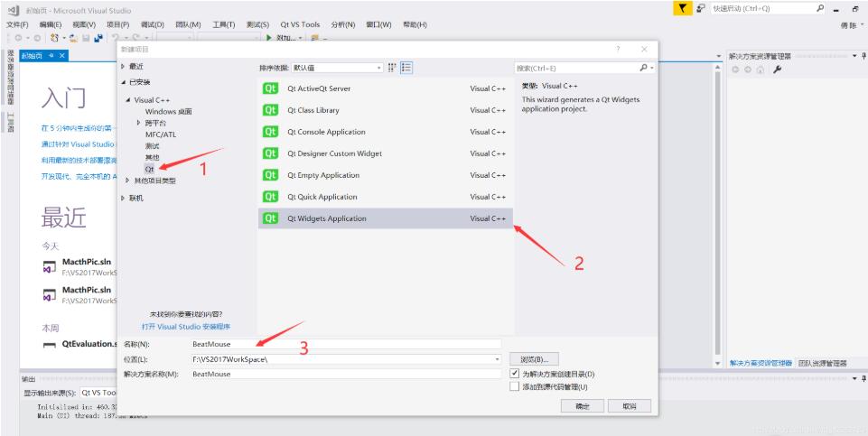The height and width of the screenshot is (436, 868).
Task: Click the Qt Console Application template icon
Action: 270,132
